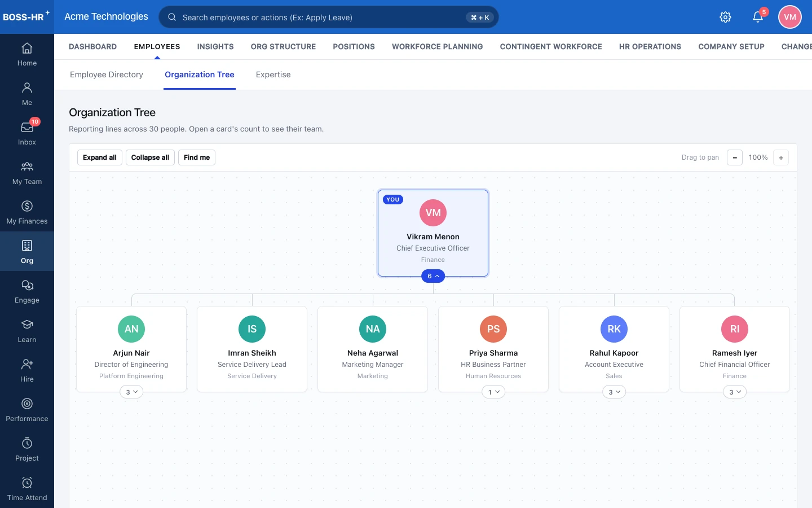
Task: Switch to Employee Directory tab
Action: (107, 75)
